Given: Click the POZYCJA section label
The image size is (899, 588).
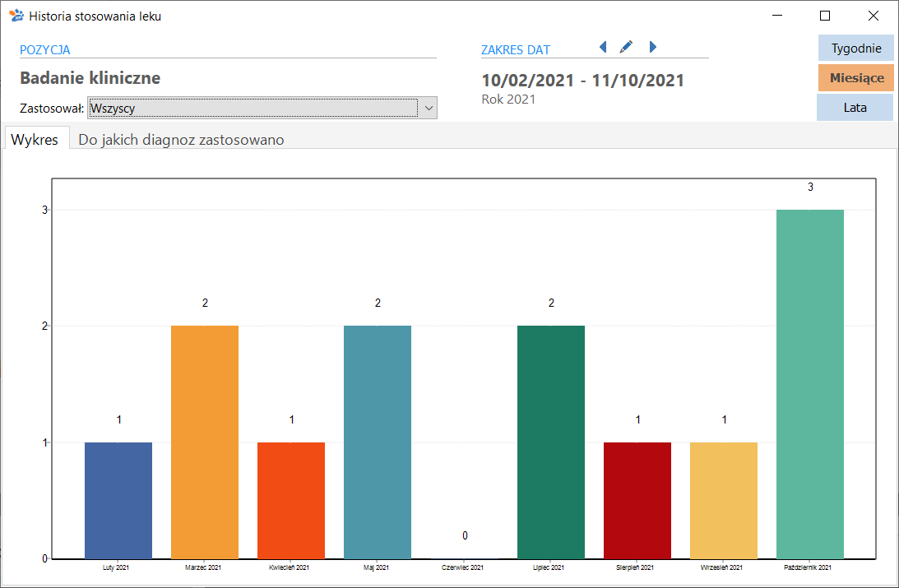Looking at the screenshot, I should [45, 50].
